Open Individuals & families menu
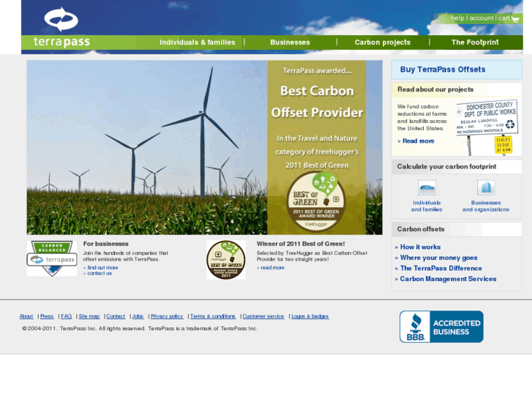Screen dimensions: 532x399 click(197, 42)
